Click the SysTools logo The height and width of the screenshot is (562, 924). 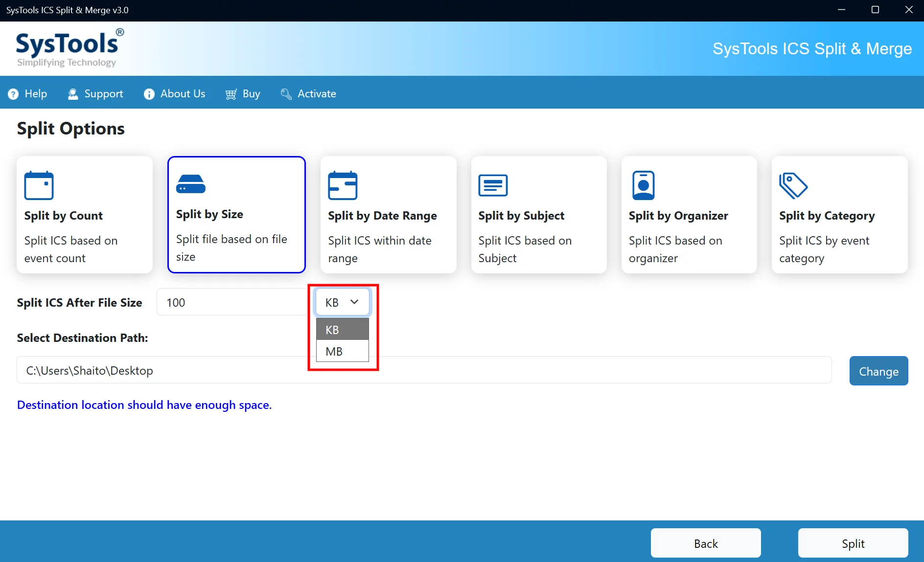[69, 48]
